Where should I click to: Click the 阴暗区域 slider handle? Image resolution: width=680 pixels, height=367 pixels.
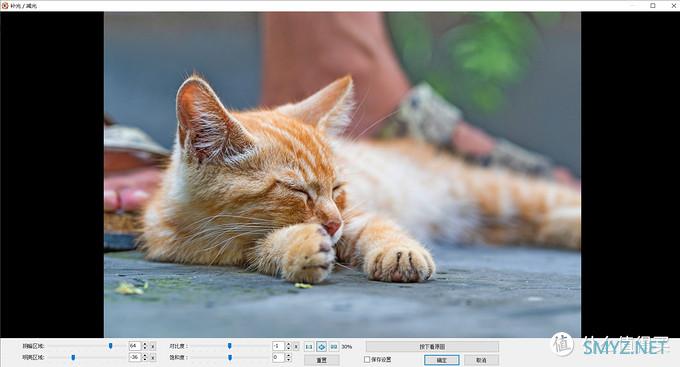pos(111,346)
